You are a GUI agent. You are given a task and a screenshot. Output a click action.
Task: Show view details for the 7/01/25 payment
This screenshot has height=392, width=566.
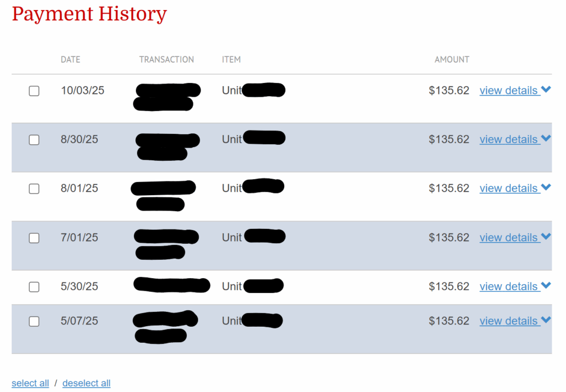(509, 238)
